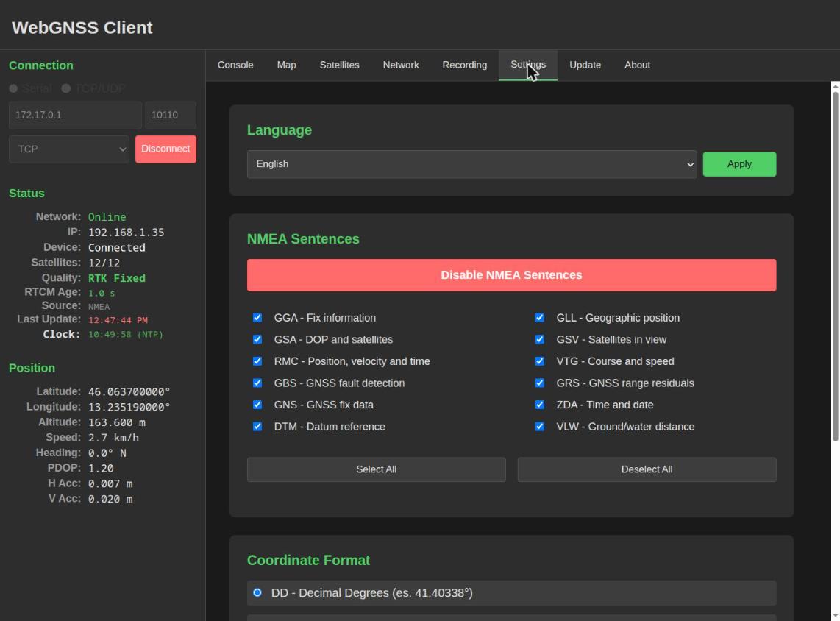Uncheck DTM Datum reference
Screen dimensions: 840x621
coord(257,427)
